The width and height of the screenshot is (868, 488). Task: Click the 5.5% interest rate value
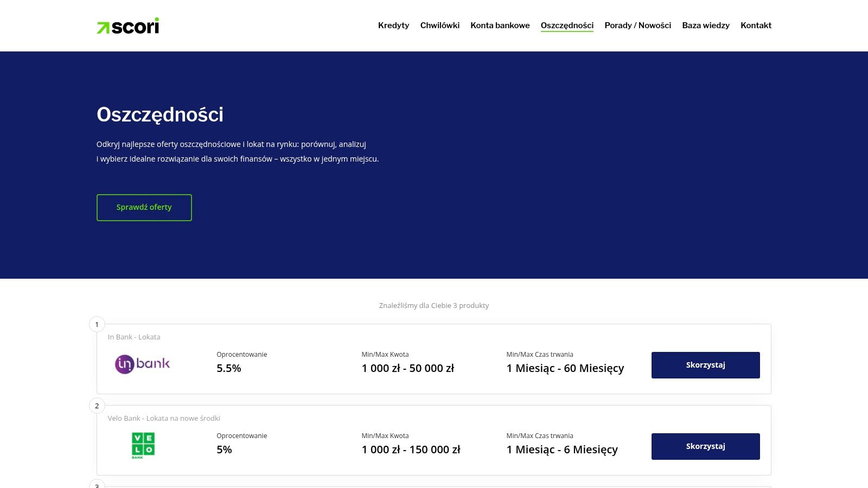[x=229, y=368]
